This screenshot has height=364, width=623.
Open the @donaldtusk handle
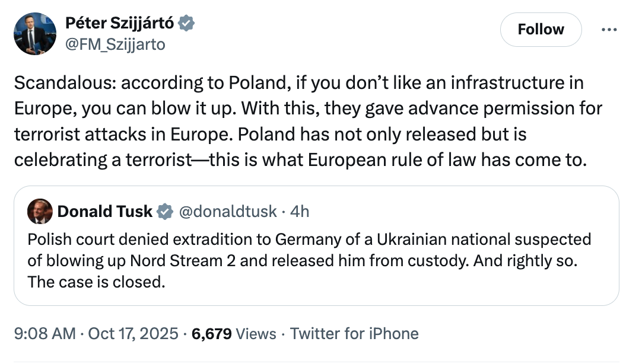point(227,211)
